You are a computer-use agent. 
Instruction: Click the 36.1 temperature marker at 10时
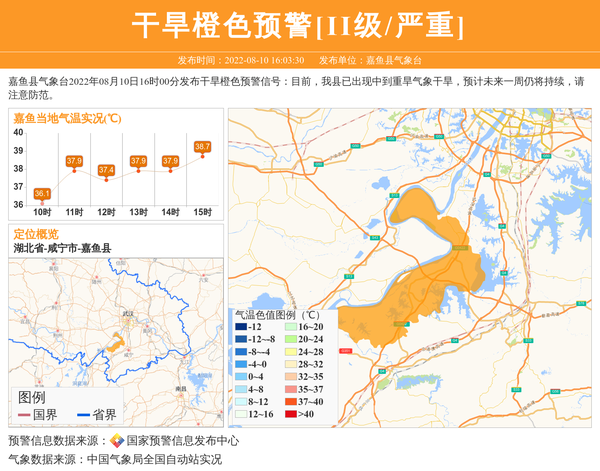[42, 194]
